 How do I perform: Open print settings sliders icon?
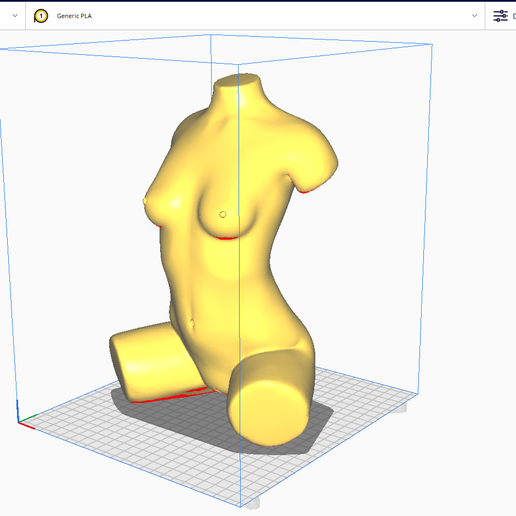coord(500,16)
